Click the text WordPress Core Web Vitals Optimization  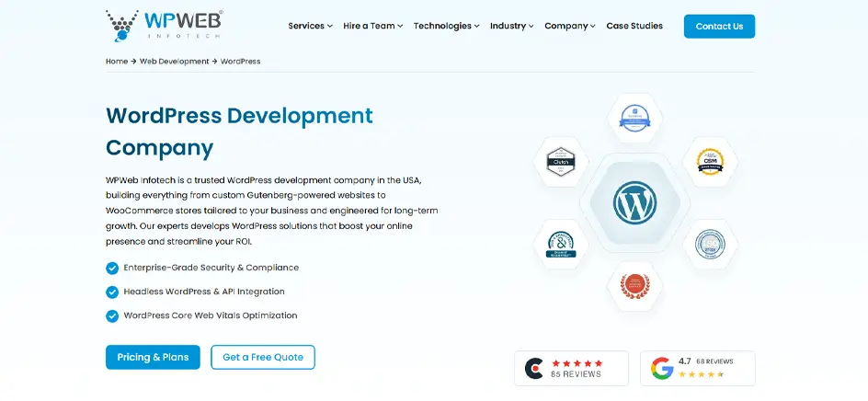point(211,315)
